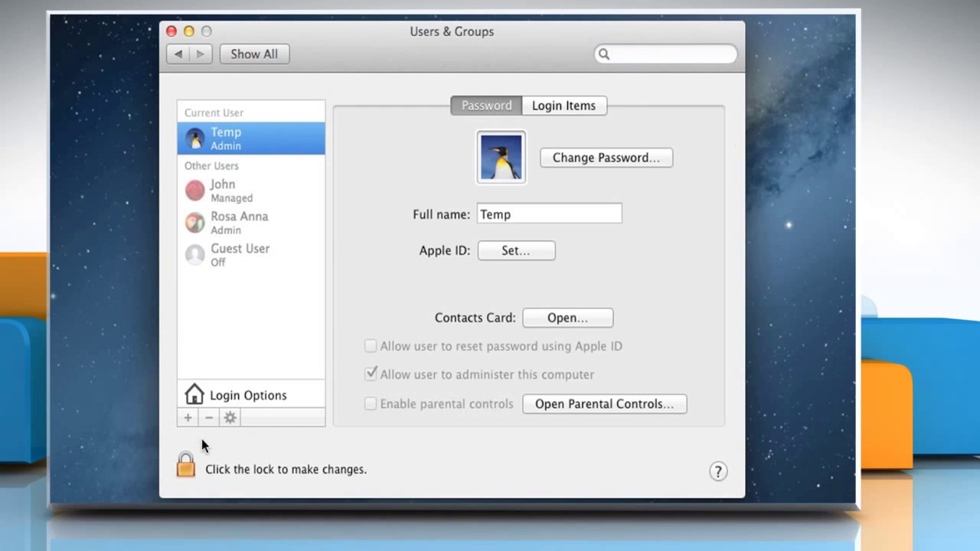
Task: Click Change Password button
Action: [606, 158]
